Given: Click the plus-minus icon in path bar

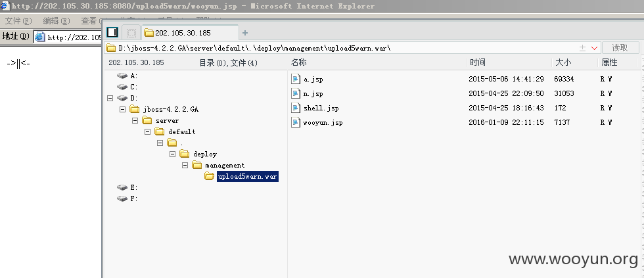Looking at the screenshot, I should 582,48.
